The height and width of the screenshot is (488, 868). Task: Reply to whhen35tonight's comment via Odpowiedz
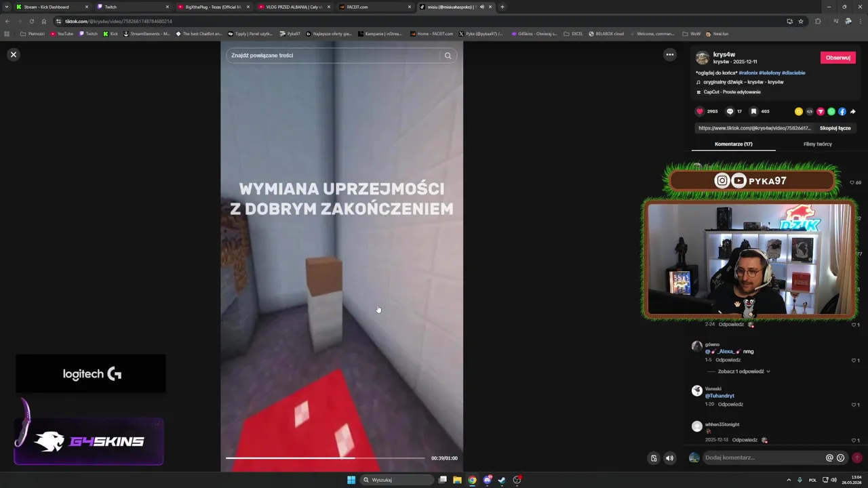pyautogui.click(x=745, y=440)
